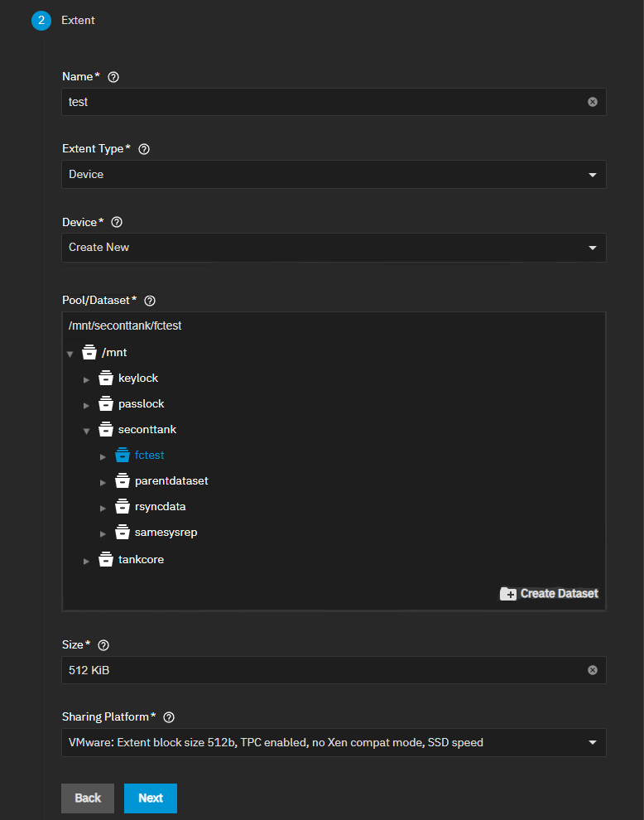Viewport: 644px width, 820px height.
Task: Click the Size field help icon
Action: [x=103, y=645]
